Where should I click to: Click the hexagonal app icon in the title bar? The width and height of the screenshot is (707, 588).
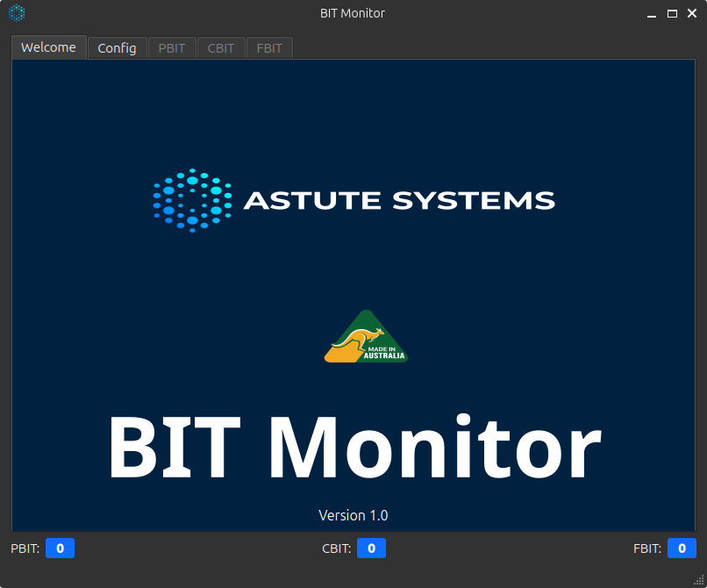tap(17, 13)
